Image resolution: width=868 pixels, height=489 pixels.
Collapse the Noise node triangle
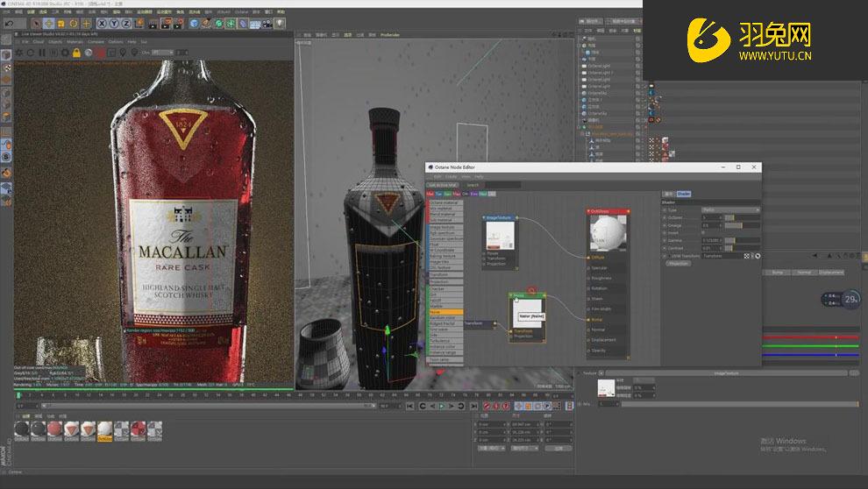(511, 295)
